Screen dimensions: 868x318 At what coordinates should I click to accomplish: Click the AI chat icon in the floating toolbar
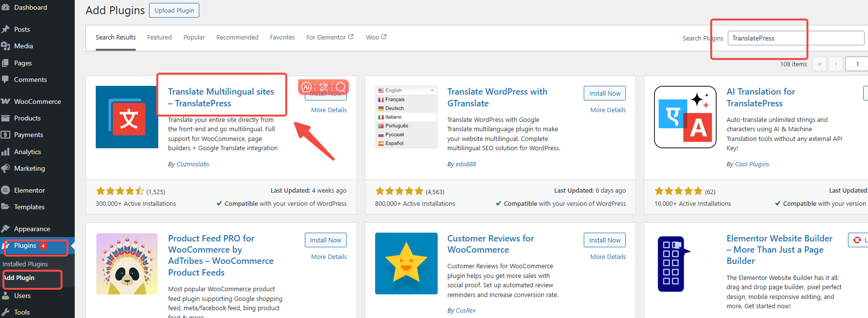pyautogui.click(x=307, y=87)
